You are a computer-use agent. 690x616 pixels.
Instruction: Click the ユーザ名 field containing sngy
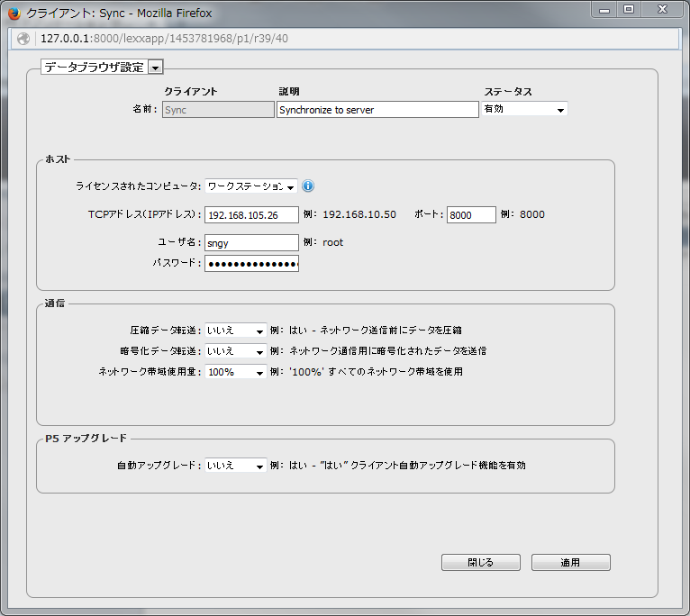click(x=251, y=242)
